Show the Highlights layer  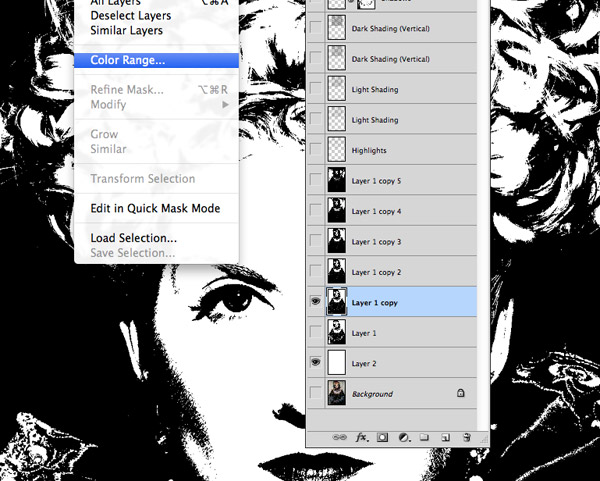click(x=315, y=149)
